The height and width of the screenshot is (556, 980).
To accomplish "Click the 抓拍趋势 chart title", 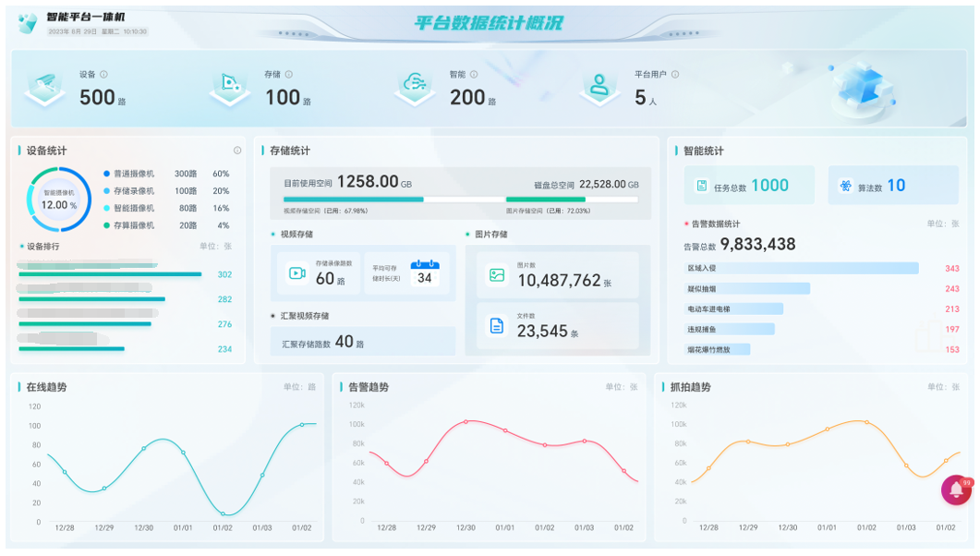I will (x=691, y=387).
